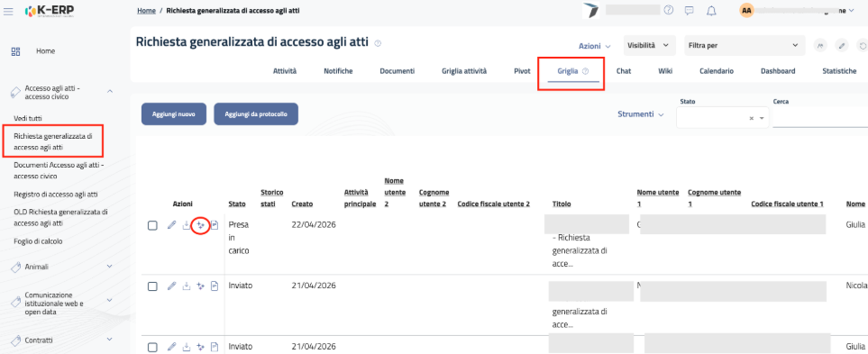Sort by the Stato column header

[x=237, y=204]
